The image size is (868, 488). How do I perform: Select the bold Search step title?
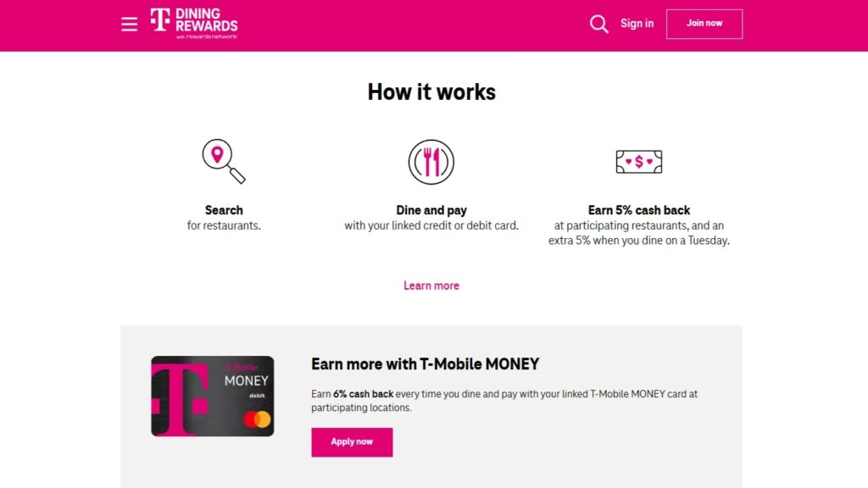224,210
